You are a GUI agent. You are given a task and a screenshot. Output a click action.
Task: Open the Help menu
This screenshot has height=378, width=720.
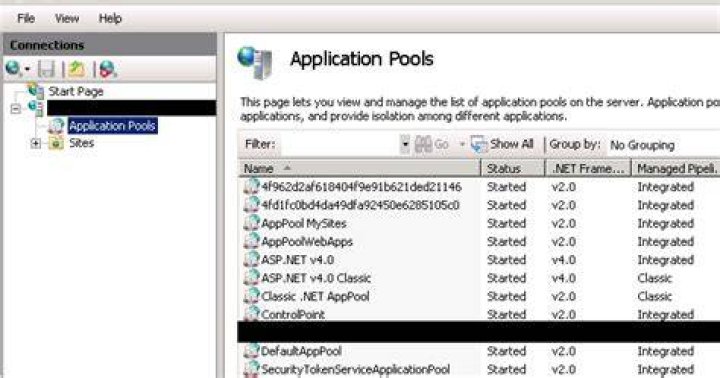click(110, 18)
